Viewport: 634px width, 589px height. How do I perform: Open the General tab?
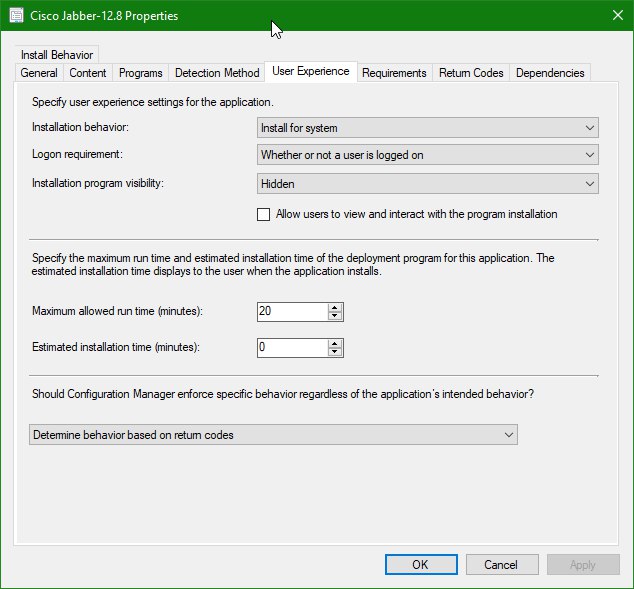pos(39,73)
